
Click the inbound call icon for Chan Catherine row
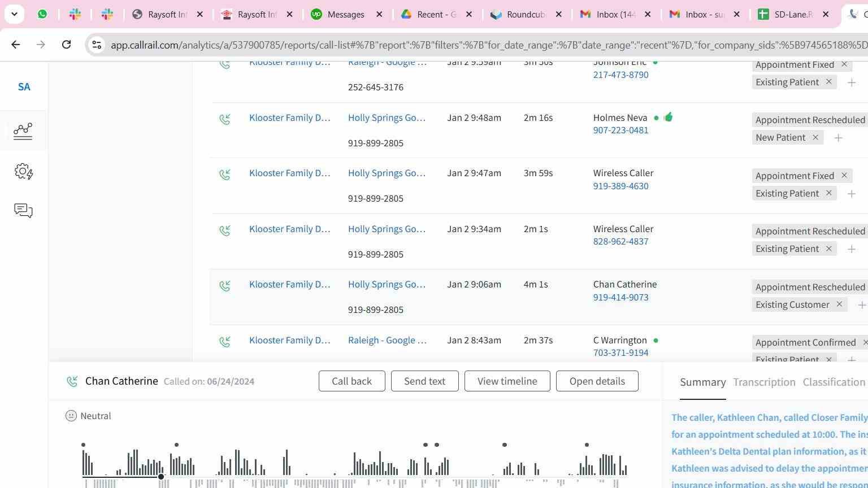click(225, 286)
